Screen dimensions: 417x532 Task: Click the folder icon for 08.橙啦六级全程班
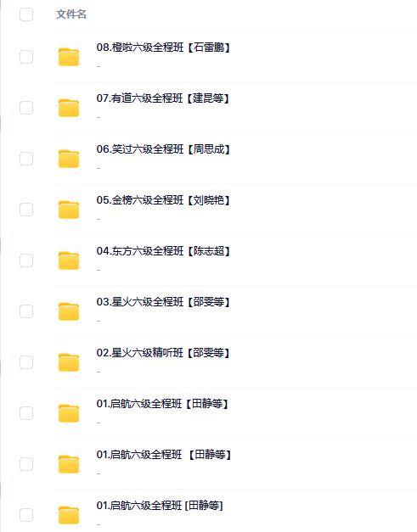tap(69, 57)
